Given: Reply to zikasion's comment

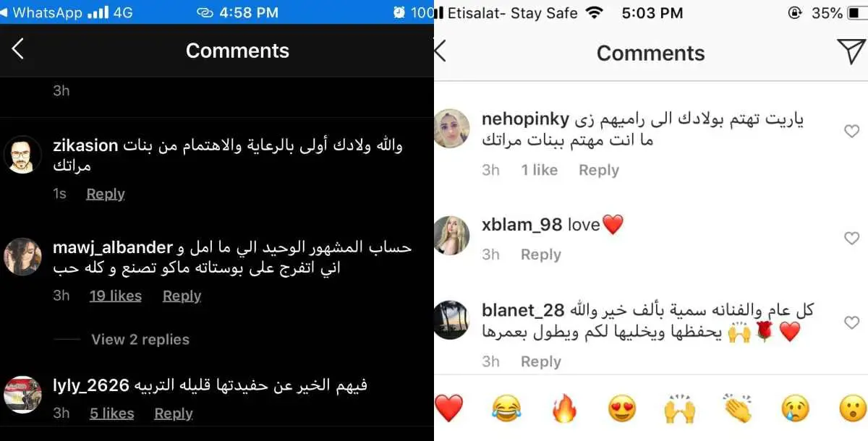Looking at the screenshot, I should pyautogui.click(x=106, y=194).
